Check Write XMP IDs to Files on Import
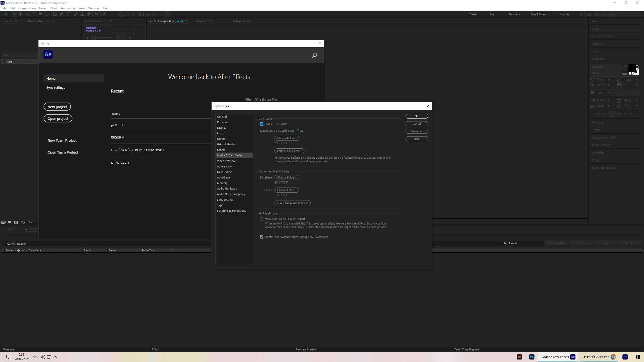This screenshot has height=362, width=644. [x=262, y=219]
